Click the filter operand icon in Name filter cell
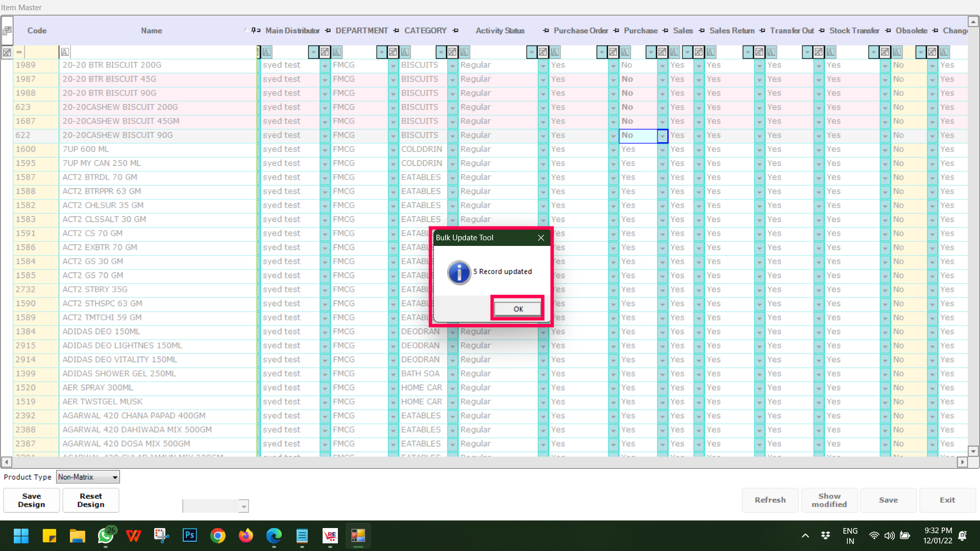Viewport: 980px width, 551px height. (65, 52)
